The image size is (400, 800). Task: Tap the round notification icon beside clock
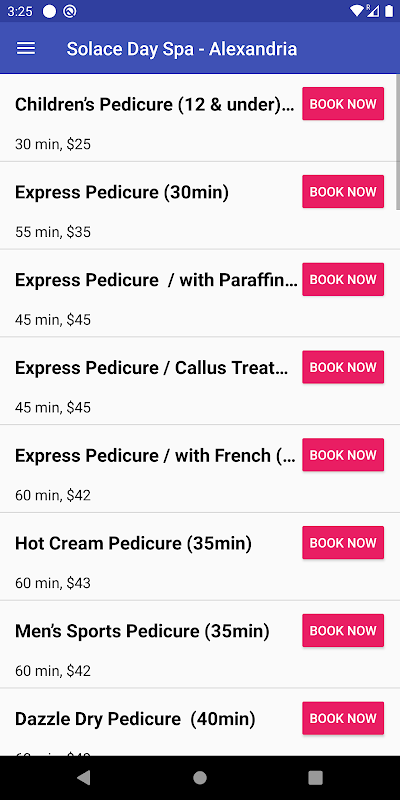point(49,11)
